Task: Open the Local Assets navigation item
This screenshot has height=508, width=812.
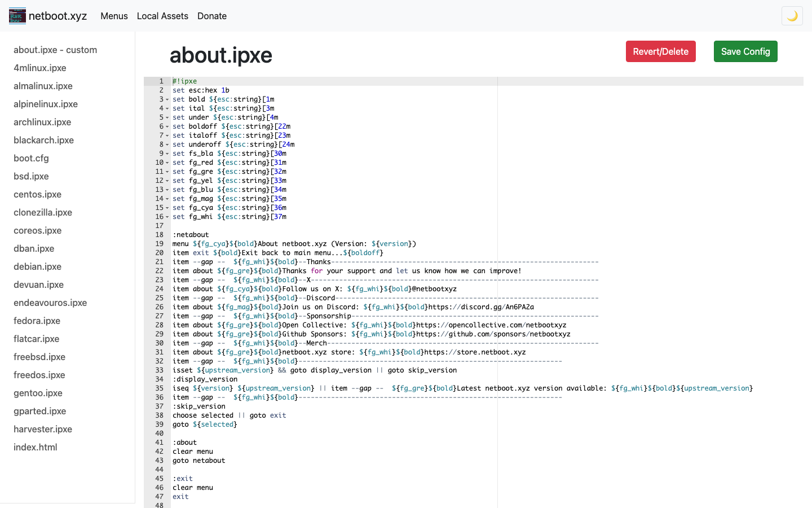Action: [162, 16]
